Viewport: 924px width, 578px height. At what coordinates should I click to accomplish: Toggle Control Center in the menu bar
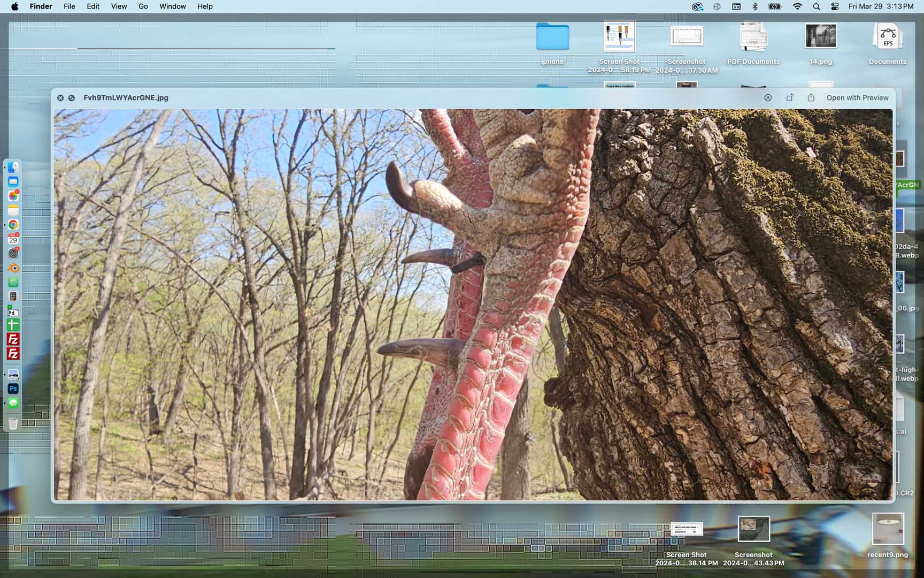click(835, 6)
